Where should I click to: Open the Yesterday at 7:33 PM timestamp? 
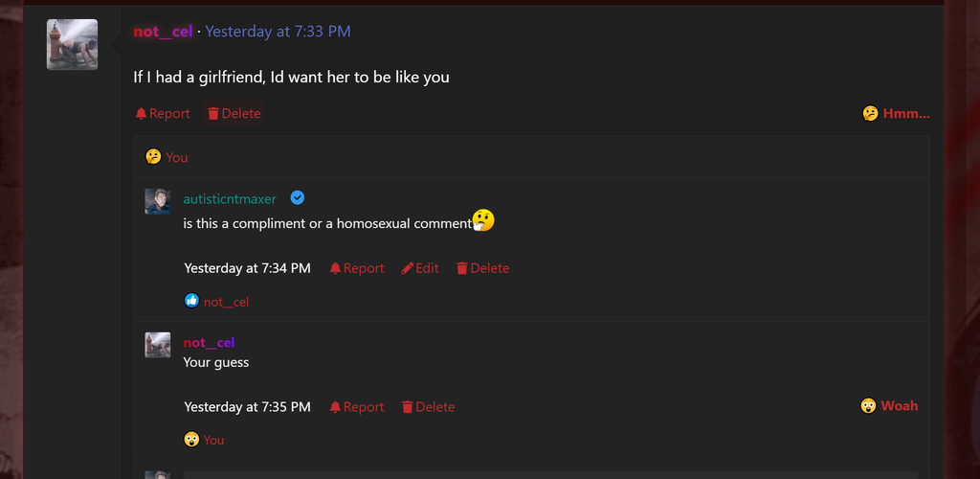click(278, 32)
